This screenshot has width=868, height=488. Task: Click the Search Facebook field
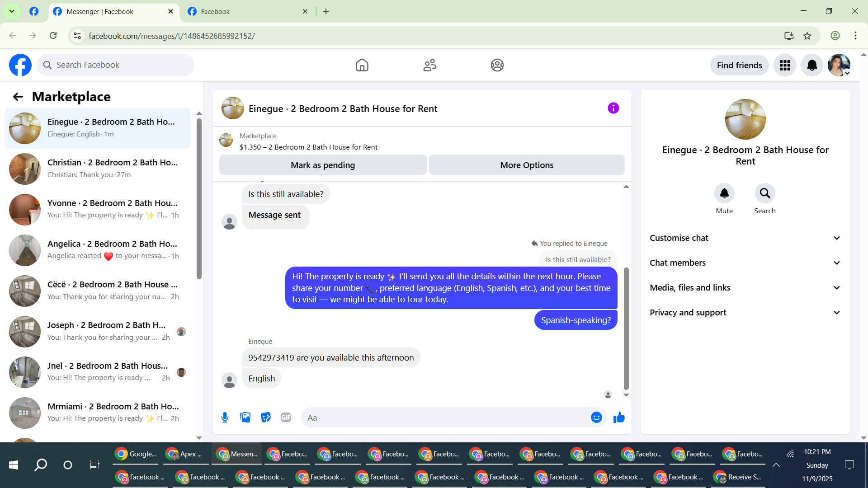[x=115, y=65]
